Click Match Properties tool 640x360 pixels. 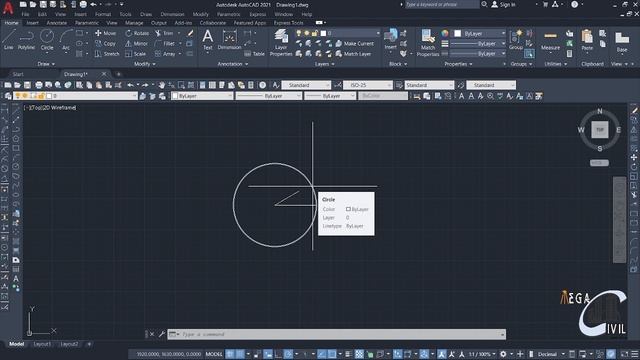[428, 42]
